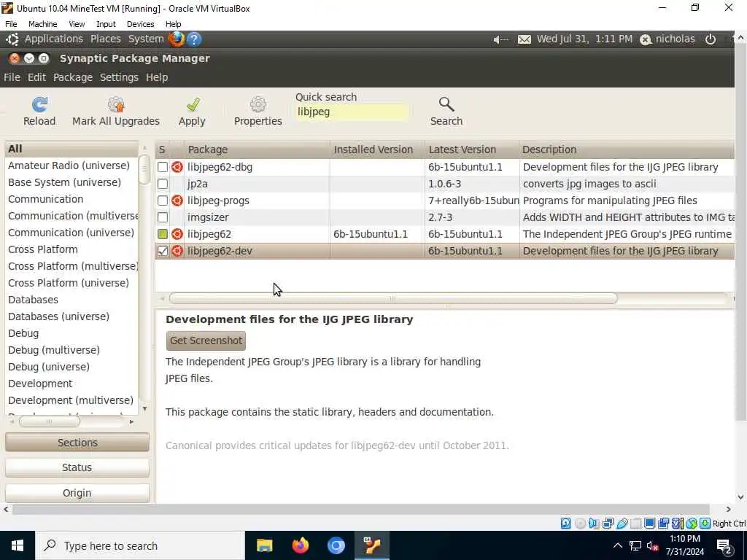Click the Status filter button
The height and width of the screenshot is (560, 747).
[77, 467]
